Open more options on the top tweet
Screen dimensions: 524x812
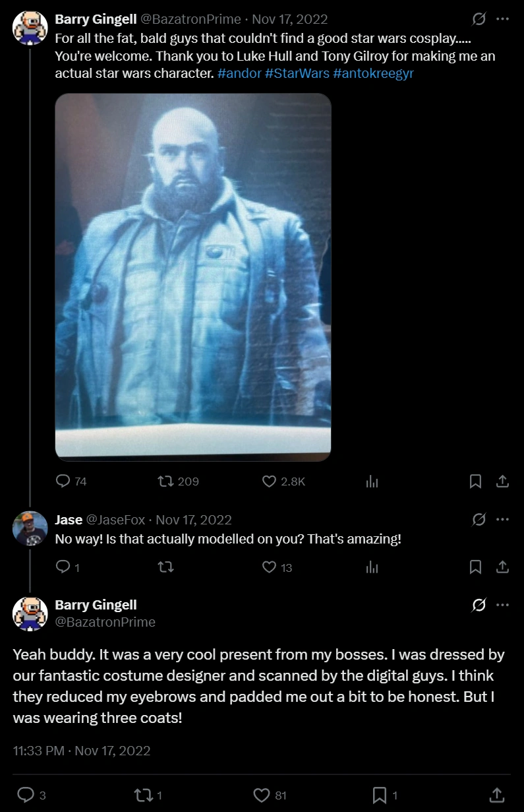click(502, 19)
